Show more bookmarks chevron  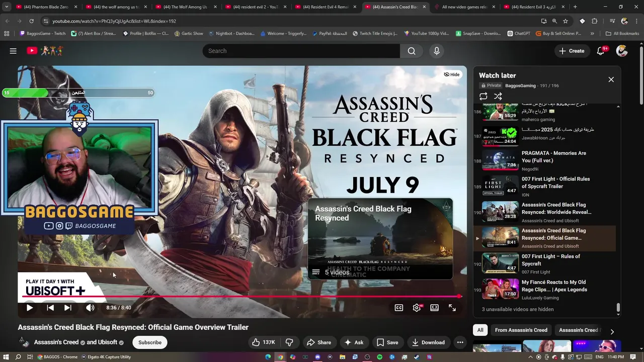pyautogui.click(x=592, y=34)
